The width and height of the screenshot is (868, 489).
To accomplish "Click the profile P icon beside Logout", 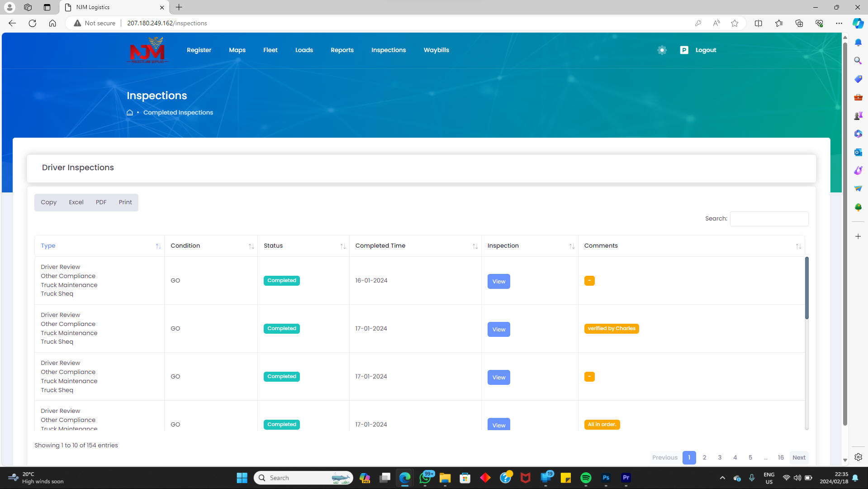I will point(684,50).
